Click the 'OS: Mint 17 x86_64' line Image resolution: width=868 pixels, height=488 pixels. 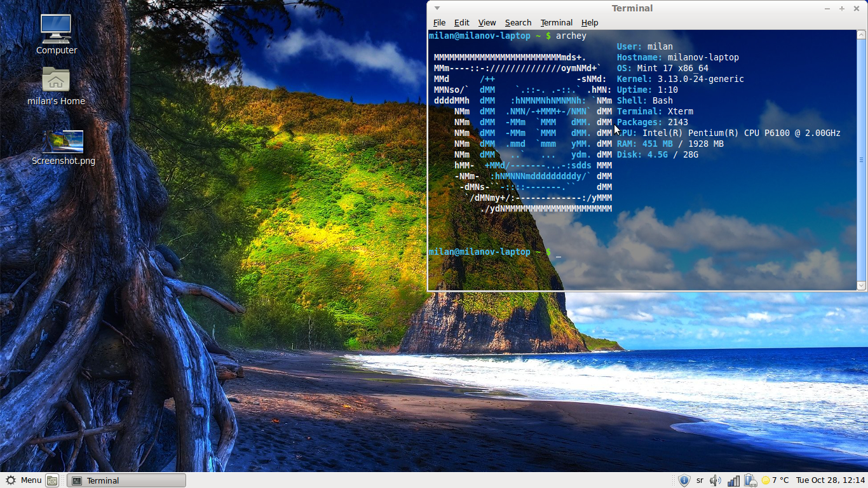click(663, 68)
